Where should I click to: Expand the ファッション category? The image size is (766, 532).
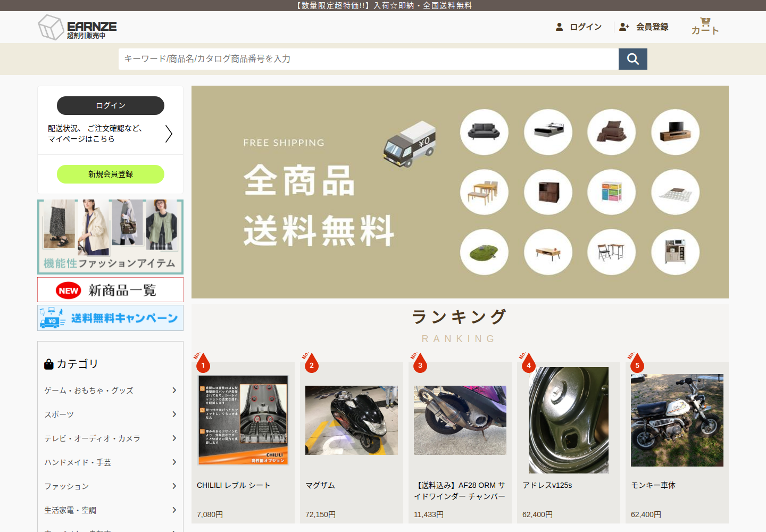point(111,486)
